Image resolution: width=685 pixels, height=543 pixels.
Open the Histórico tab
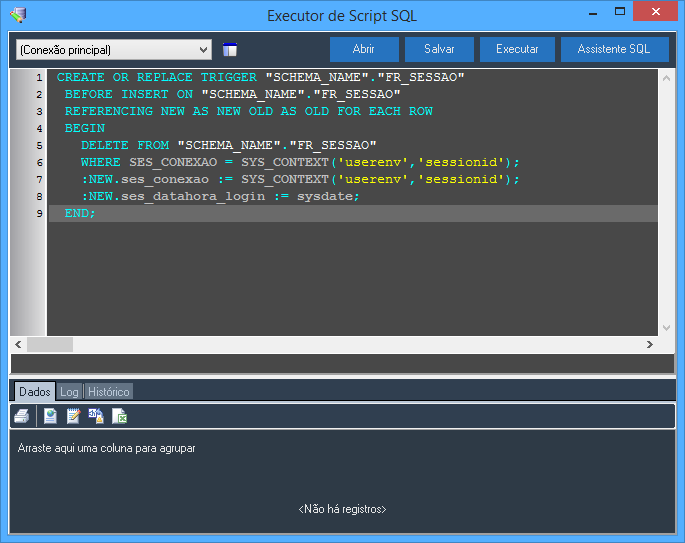tap(108, 392)
